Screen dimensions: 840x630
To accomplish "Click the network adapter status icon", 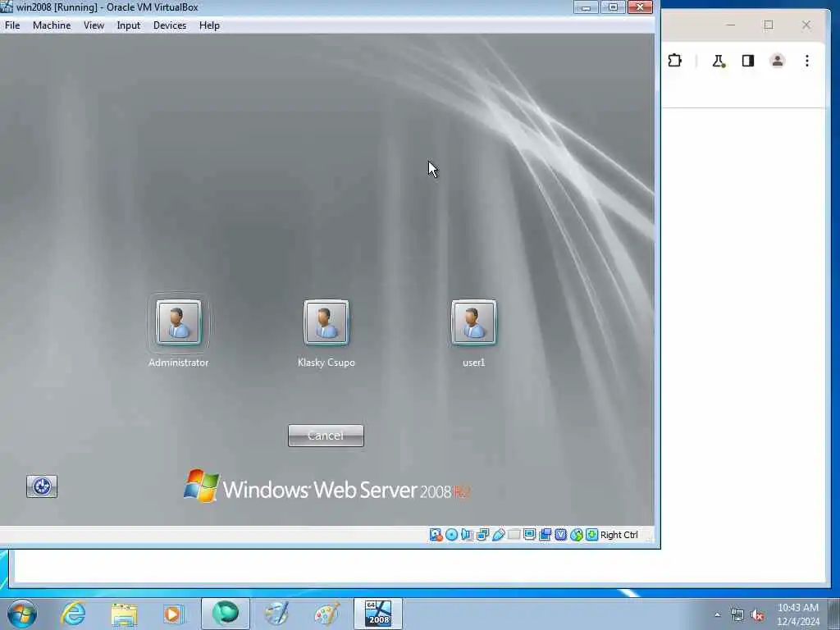I will tap(482, 535).
